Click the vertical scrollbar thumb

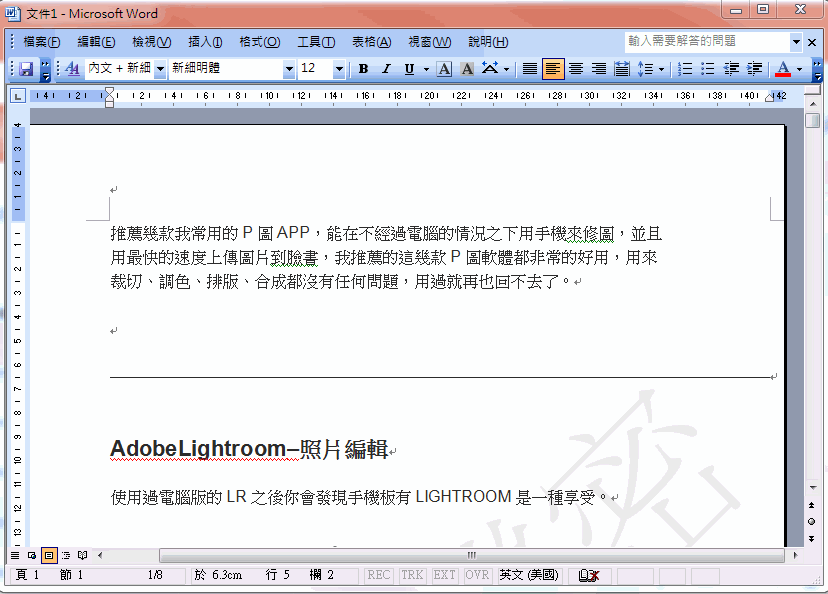(812, 119)
